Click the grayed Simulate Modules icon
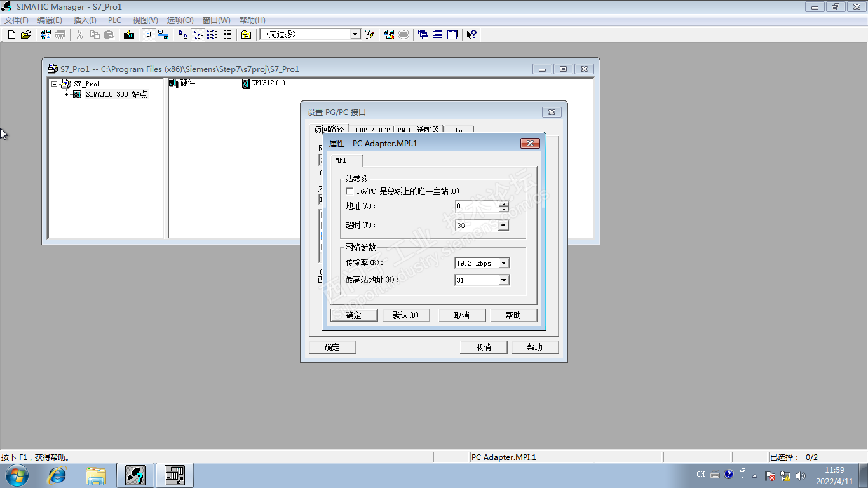This screenshot has width=868, height=488. pos(403,35)
